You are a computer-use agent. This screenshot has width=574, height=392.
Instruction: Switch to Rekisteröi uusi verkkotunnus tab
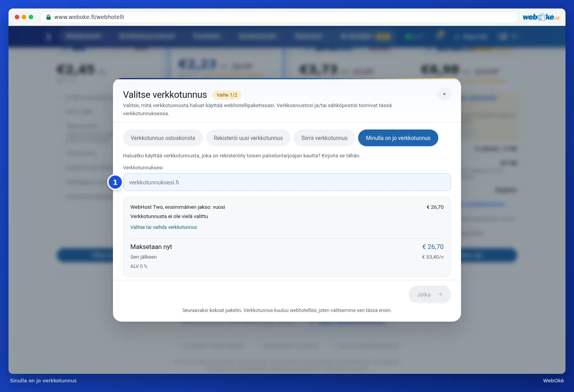pos(248,138)
